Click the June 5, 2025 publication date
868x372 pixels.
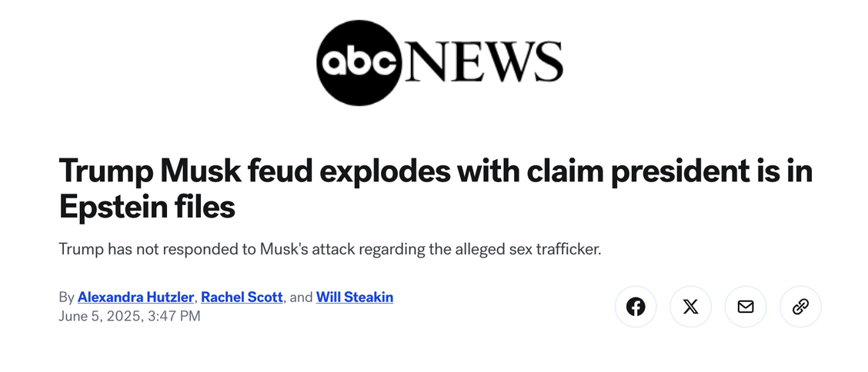pyautogui.click(x=98, y=315)
